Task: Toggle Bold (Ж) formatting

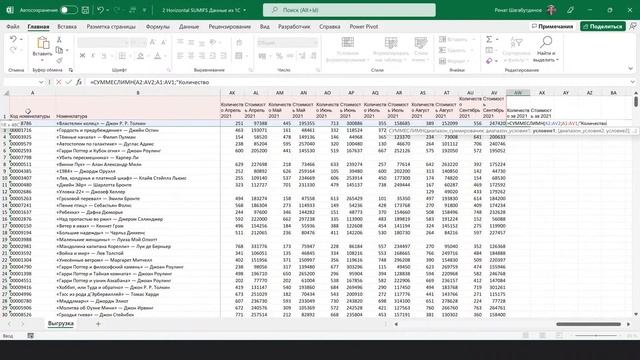Action: coord(82,56)
